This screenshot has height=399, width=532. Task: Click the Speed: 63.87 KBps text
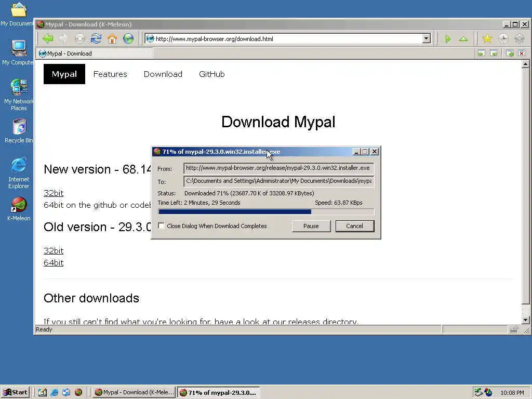339,203
